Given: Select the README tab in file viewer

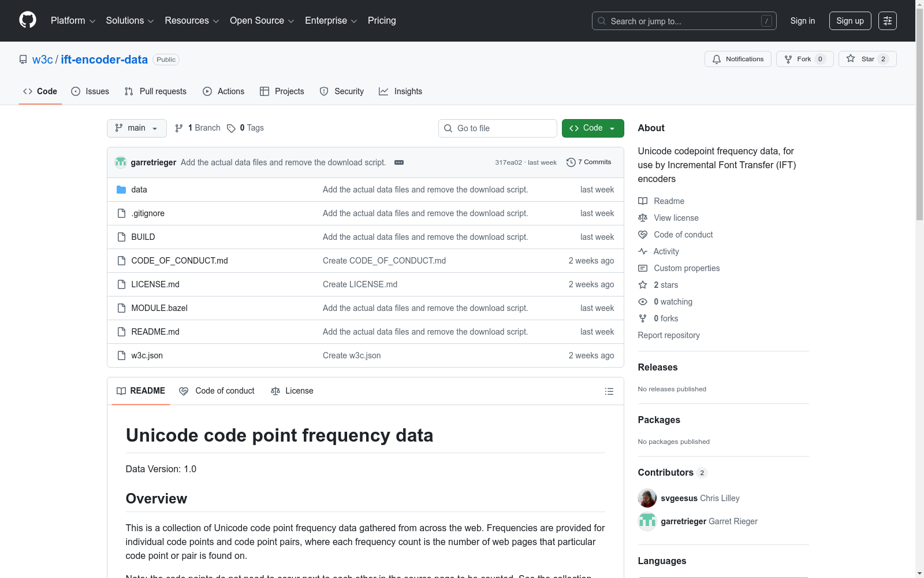Looking at the screenshot, I should tap(141, 391).
